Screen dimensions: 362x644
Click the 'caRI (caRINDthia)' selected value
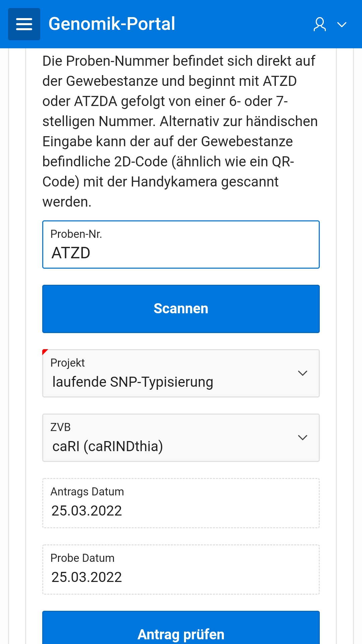(x=108, y=446)
